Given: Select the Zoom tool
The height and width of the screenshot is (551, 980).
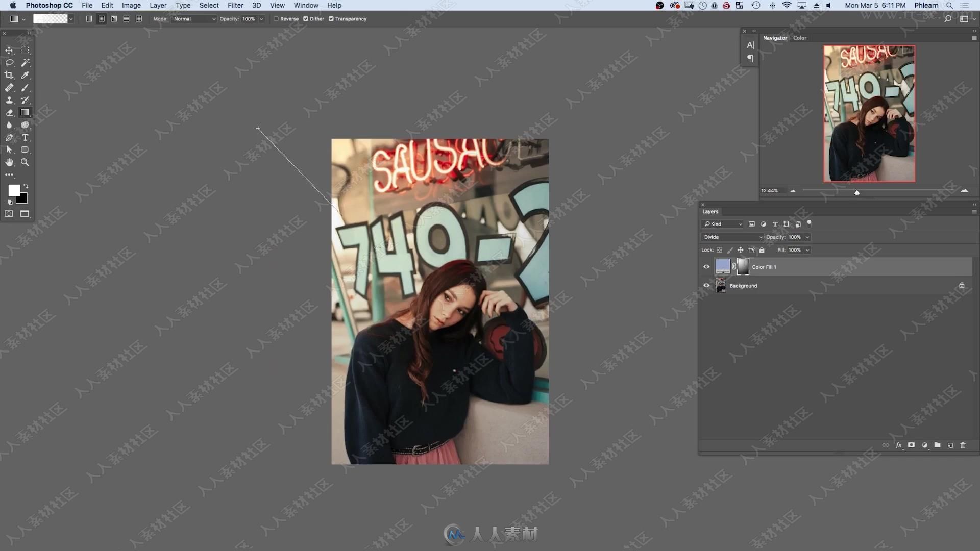Looking at the screenshot, I should [x=25, y=162].
